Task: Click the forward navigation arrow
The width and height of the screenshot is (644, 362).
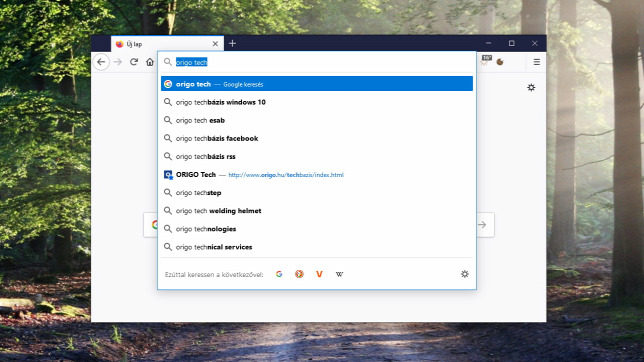Action: 118,62
